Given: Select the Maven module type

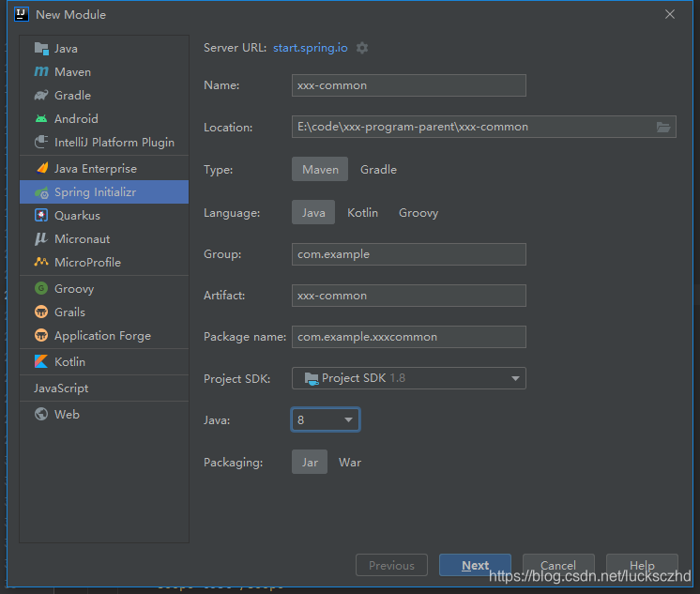Looking at the screenshot, I should (104, 72).
